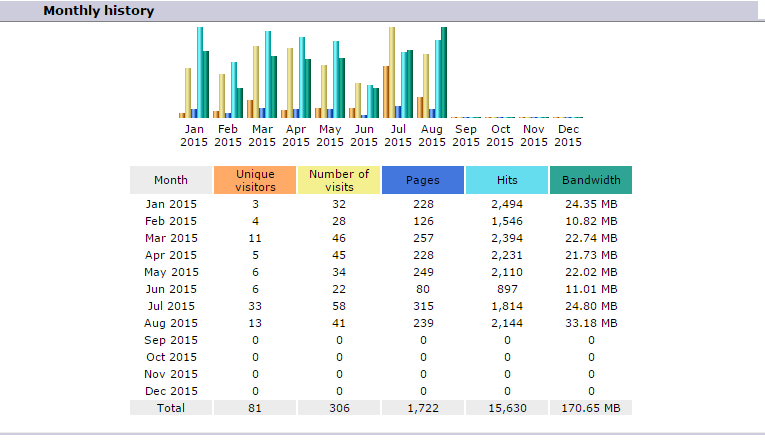Select the Feb 2015 chart label

[228, 136]
